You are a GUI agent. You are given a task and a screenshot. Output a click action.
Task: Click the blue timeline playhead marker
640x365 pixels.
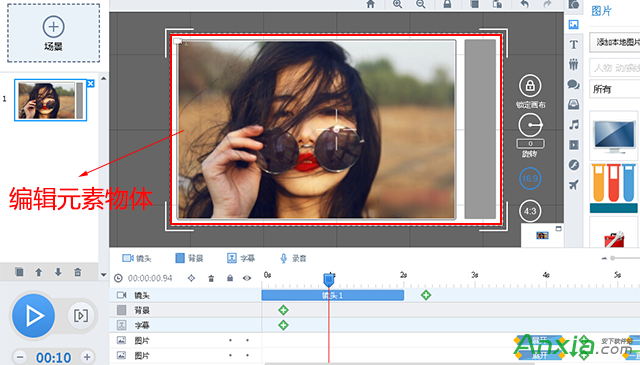329,280
